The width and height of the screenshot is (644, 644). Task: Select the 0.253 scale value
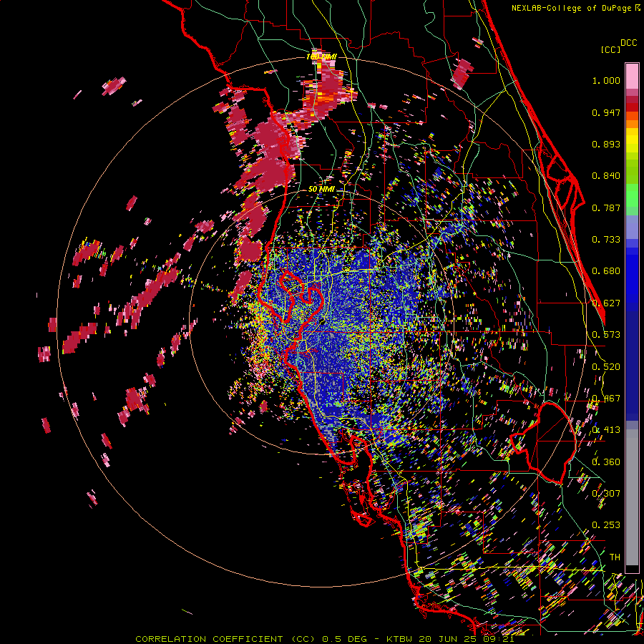(x=606, y=525)
